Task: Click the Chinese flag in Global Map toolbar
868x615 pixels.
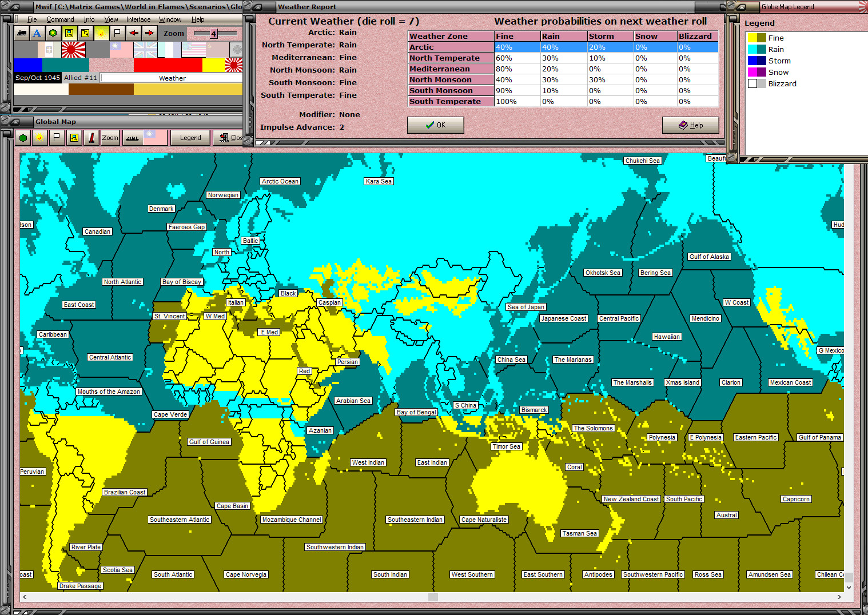Action: click(x=156, y=138)
